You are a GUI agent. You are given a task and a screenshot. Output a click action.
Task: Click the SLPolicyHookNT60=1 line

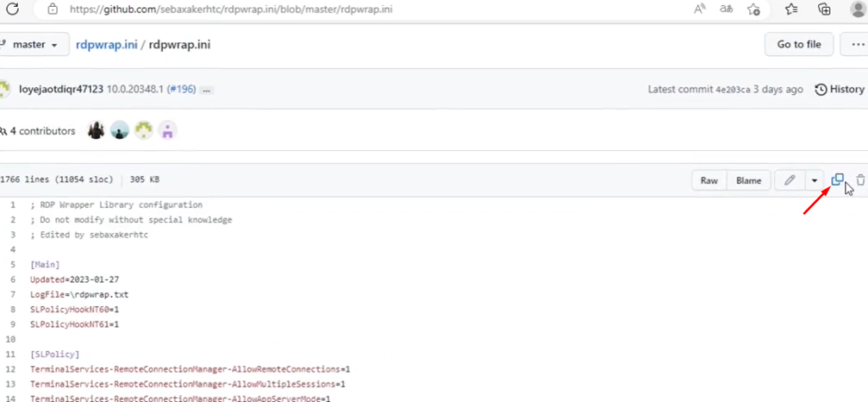[x=75, y=310]
